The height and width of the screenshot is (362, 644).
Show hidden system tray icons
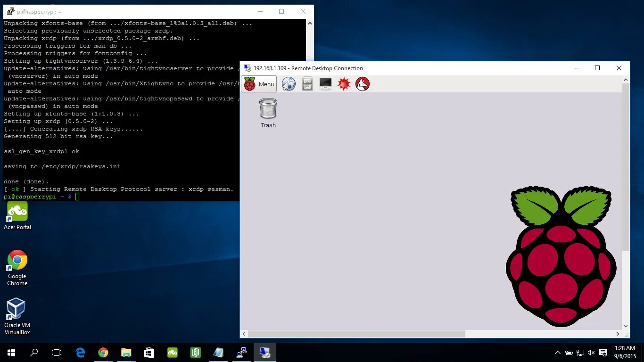(558, 352)
